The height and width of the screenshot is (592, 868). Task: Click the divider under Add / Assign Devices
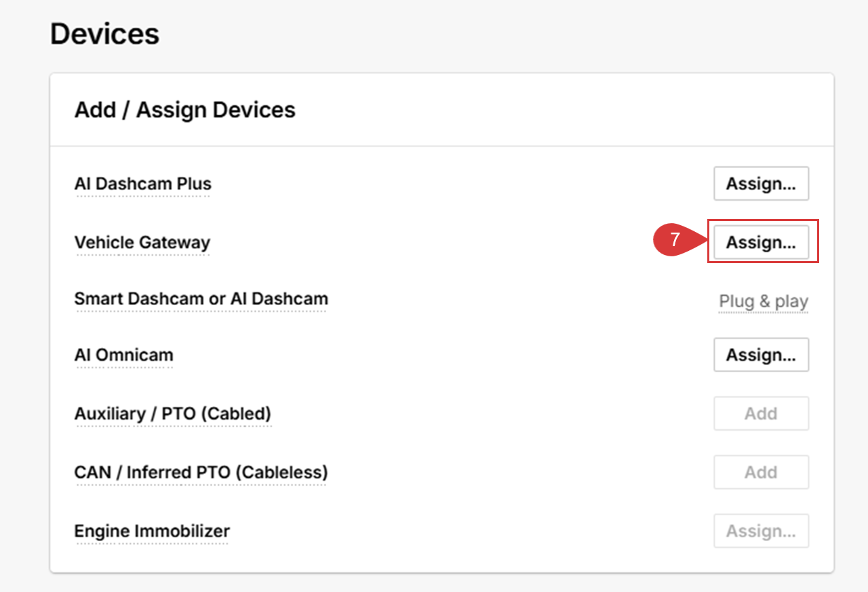point(441,146)
